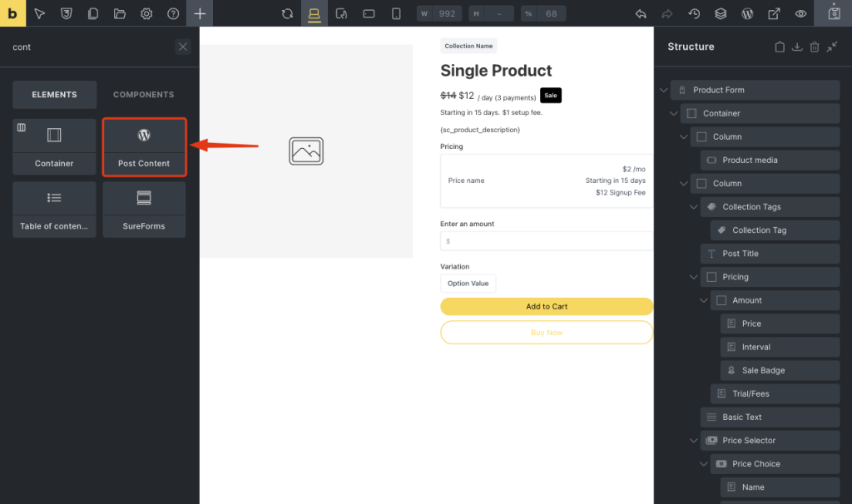Switch to the Components tab
This screenshot has height=504, width=852.
(x=143, y=95)
